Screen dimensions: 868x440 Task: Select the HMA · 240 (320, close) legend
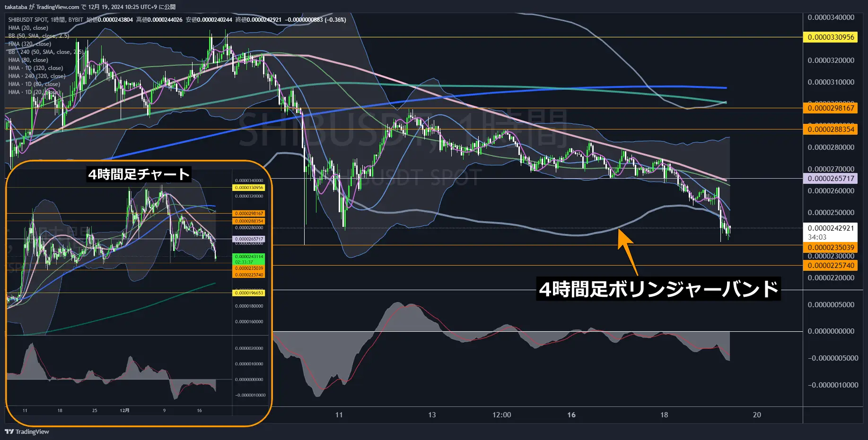tap(37, 76)
